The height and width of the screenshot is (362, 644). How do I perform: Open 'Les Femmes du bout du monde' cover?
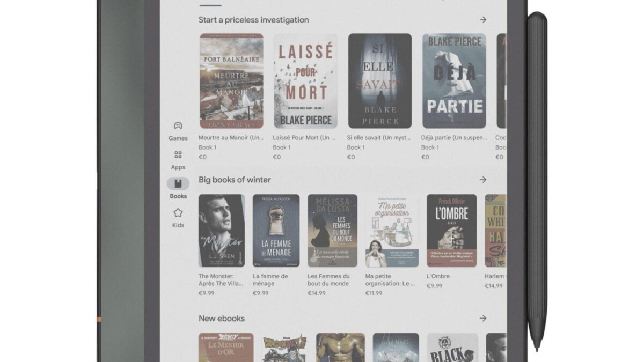pos(332,231)
